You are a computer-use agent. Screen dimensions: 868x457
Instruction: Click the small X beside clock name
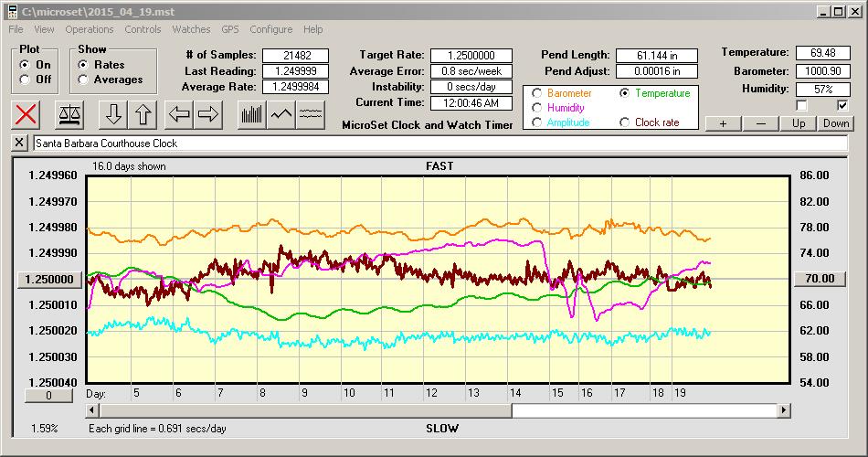pyautogui.click(x=19, y=143)
